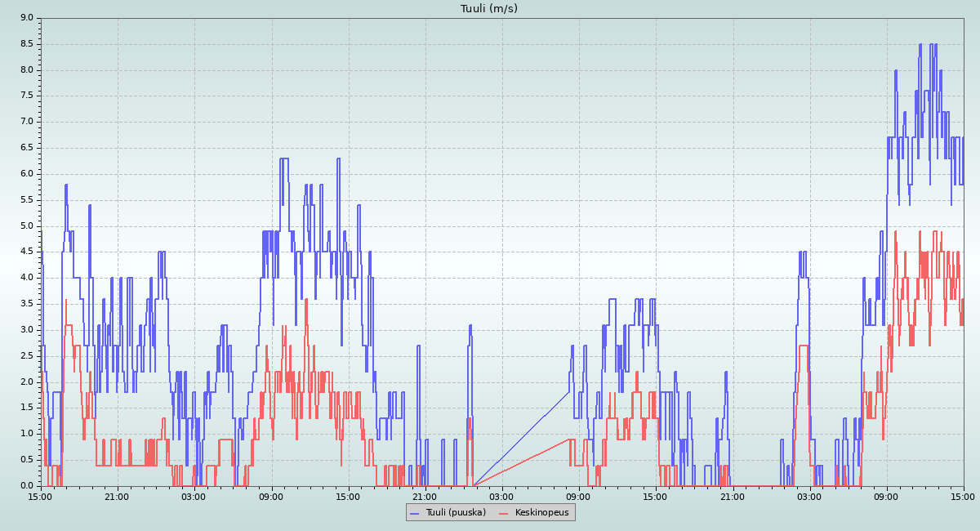Screen dimensions: 980x531
Task: Click the 1.0 y-axis tick label
Action: (26, 434)
